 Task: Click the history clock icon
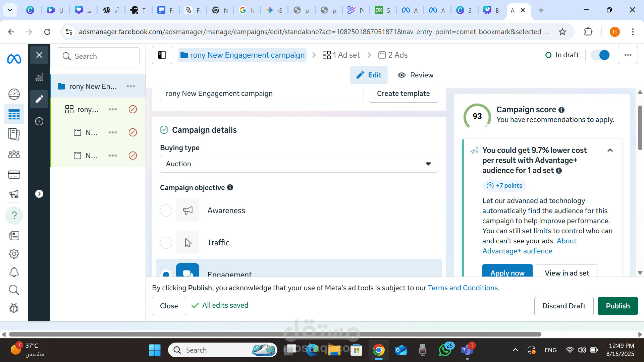39,121
